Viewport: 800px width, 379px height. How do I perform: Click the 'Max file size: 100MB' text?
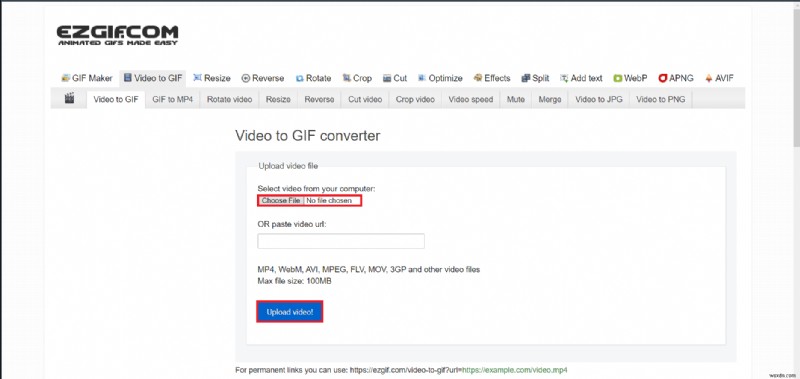pos(294,281)
